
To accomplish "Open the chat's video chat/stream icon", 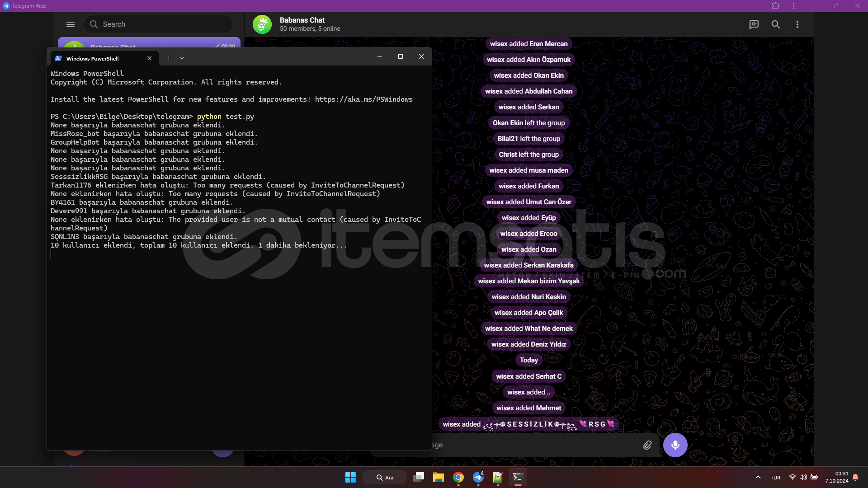I will point(754,24).
